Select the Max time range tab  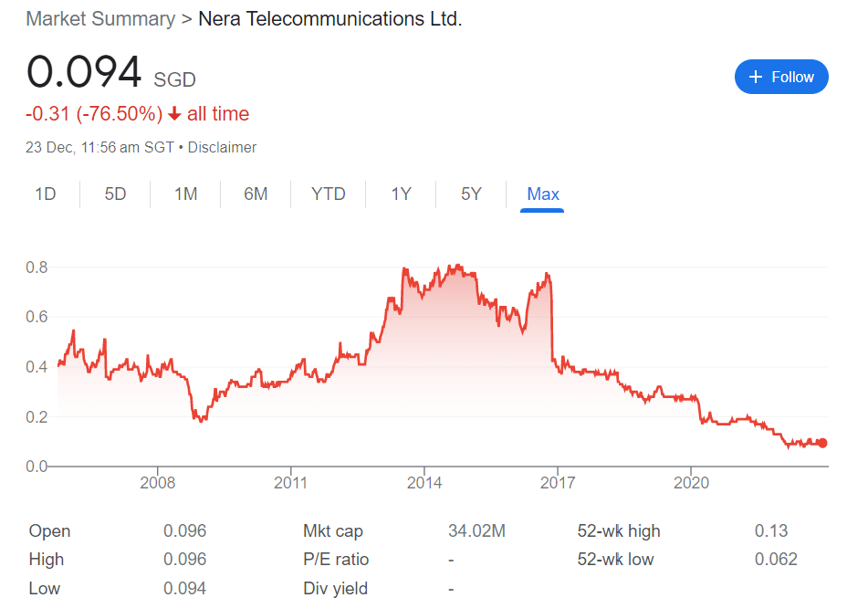click(x=543, y=194)
